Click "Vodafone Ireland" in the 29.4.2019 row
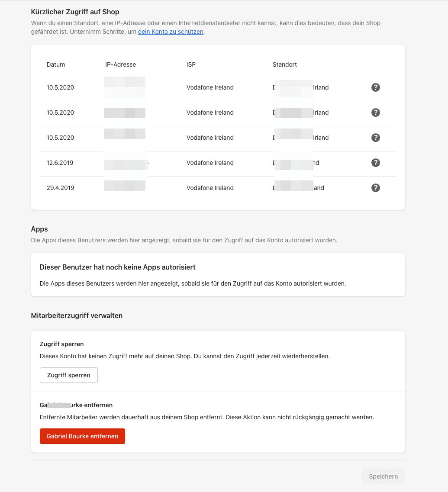 210,188
